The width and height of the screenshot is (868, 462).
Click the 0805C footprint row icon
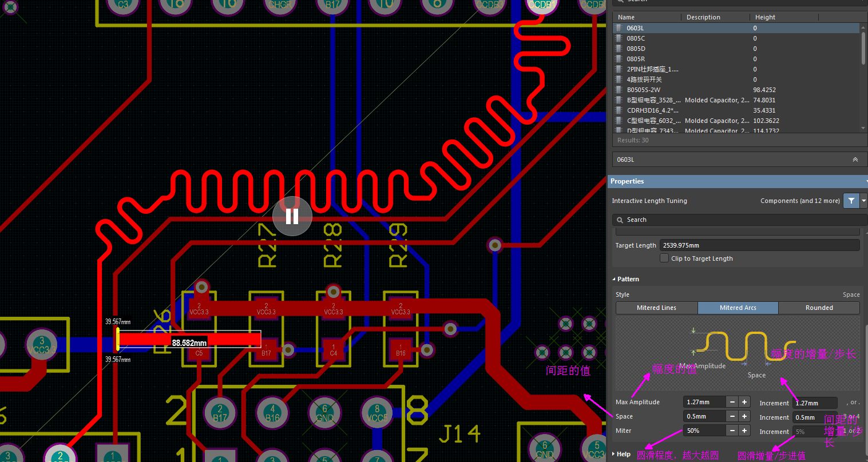coord(618,38)
